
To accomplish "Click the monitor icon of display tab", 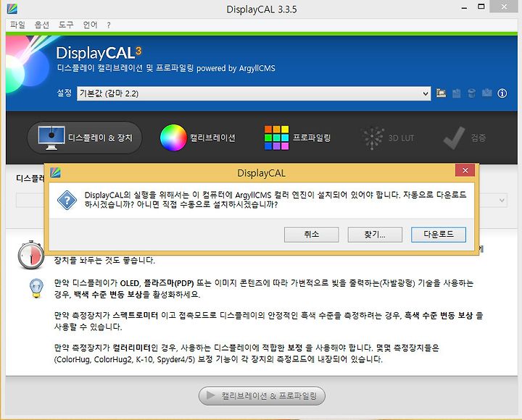I will click(51, 138).
